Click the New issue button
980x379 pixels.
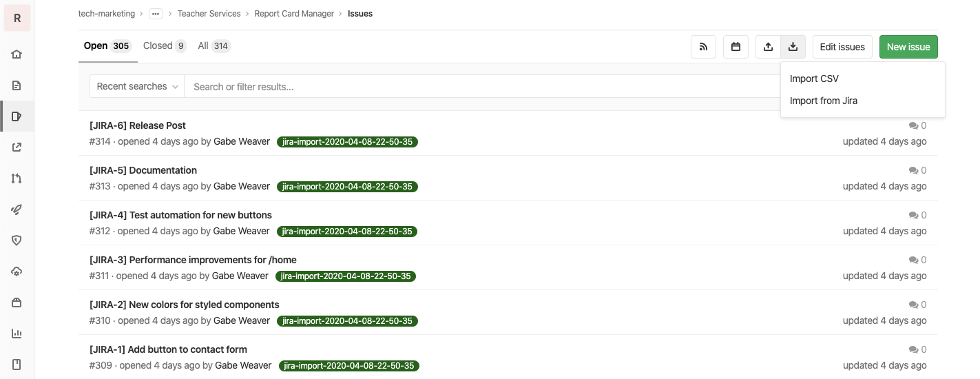click(908, 47)
